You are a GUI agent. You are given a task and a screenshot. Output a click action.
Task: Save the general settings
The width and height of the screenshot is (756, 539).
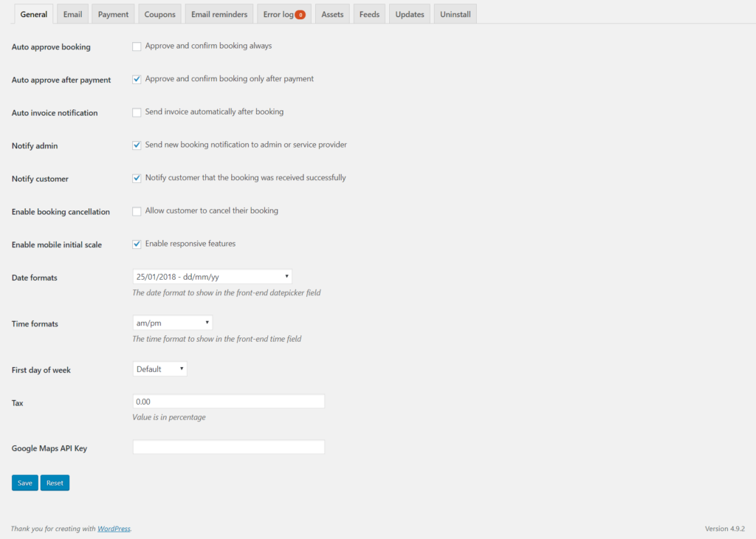(24, 482)
